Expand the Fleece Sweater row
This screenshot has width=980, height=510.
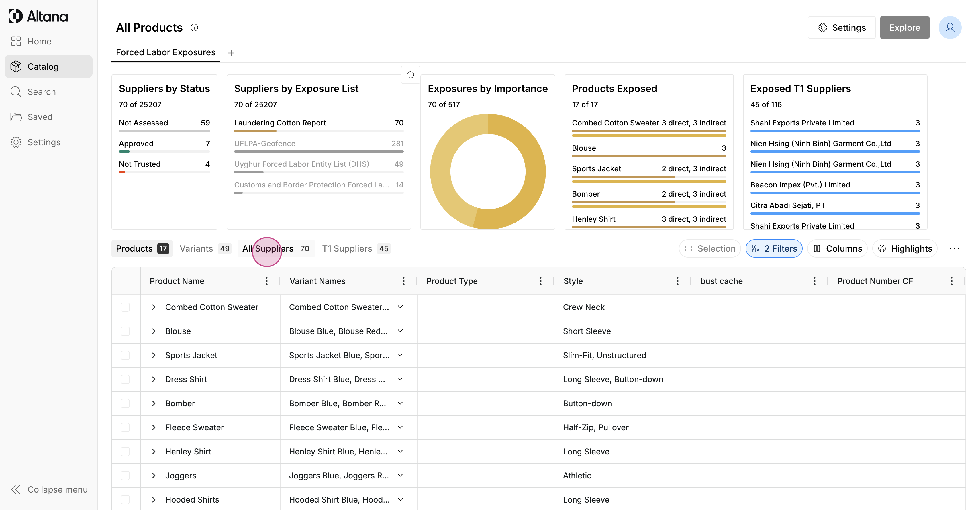154,427
